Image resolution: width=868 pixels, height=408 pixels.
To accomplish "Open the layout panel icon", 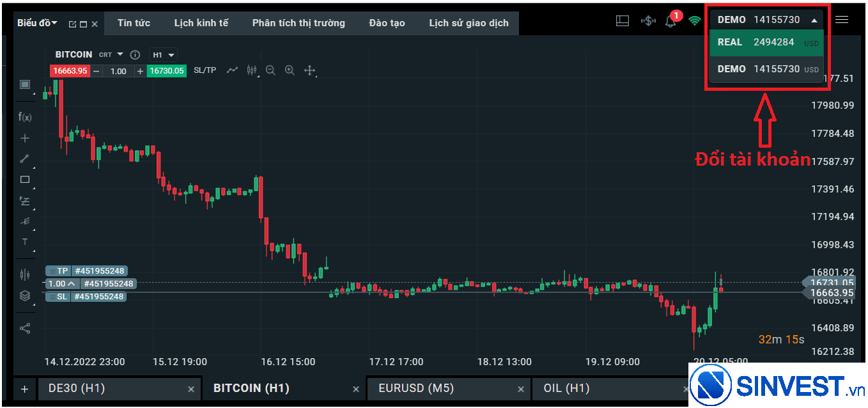I will (x=623, y=20).
